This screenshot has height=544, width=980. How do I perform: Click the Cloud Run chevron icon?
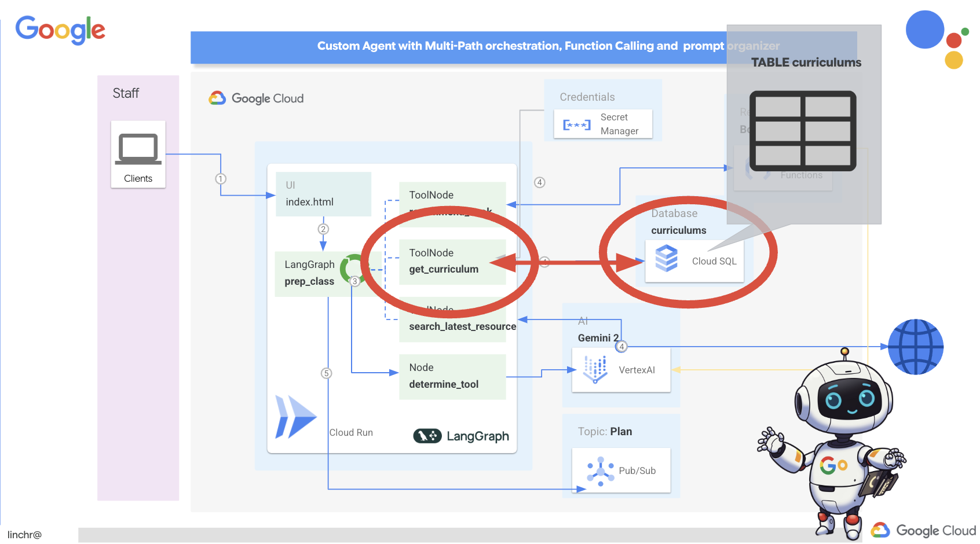click(x=295, y=417)
